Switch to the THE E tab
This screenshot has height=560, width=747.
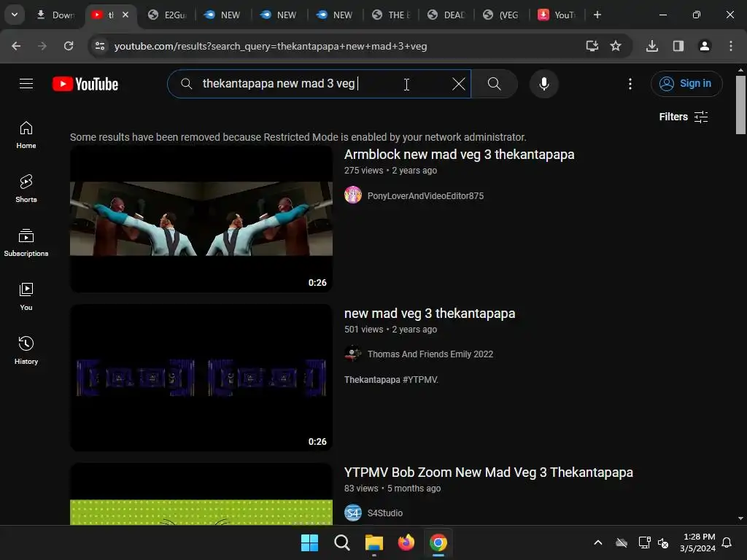(x=391, y=15)
